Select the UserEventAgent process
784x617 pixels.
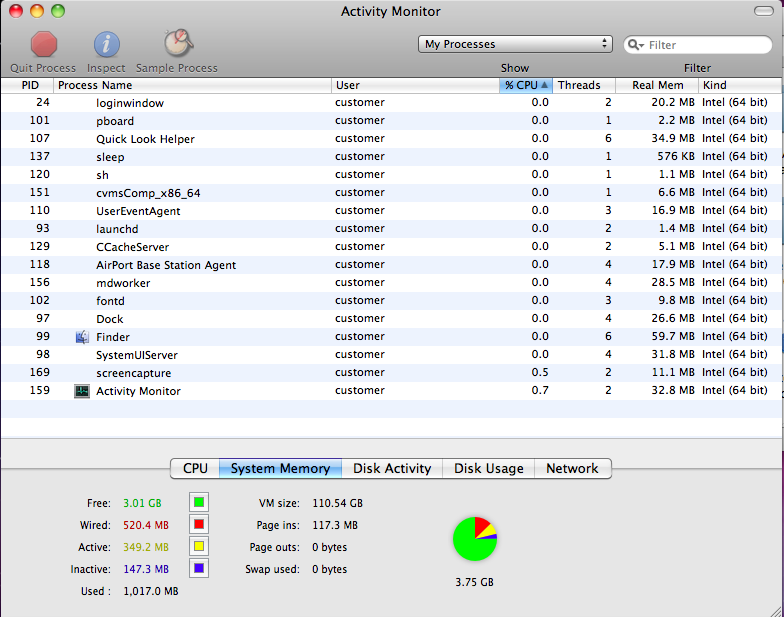pos(391,210)
